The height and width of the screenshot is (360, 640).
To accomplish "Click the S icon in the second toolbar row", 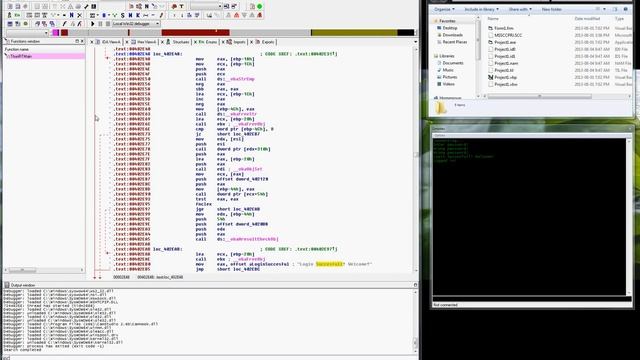I will click(x=122, y=15).
